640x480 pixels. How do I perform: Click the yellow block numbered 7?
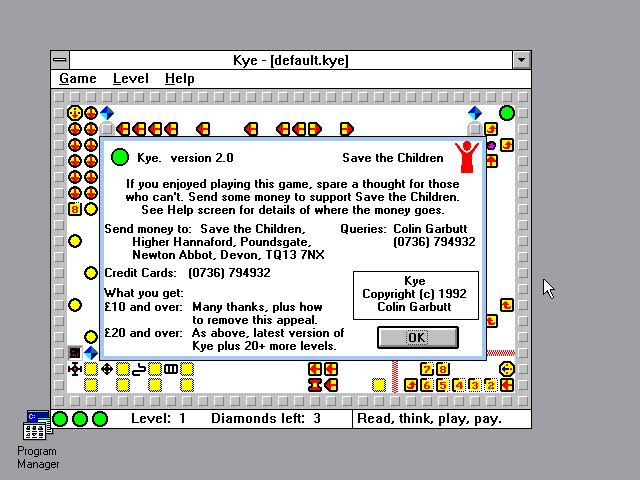click(427, 369)
